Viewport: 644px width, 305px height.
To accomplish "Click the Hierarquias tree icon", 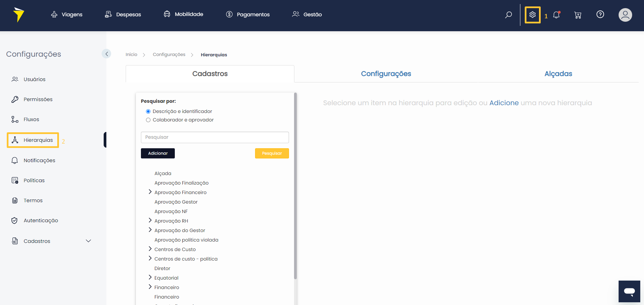I will click(x=15, y=140).
